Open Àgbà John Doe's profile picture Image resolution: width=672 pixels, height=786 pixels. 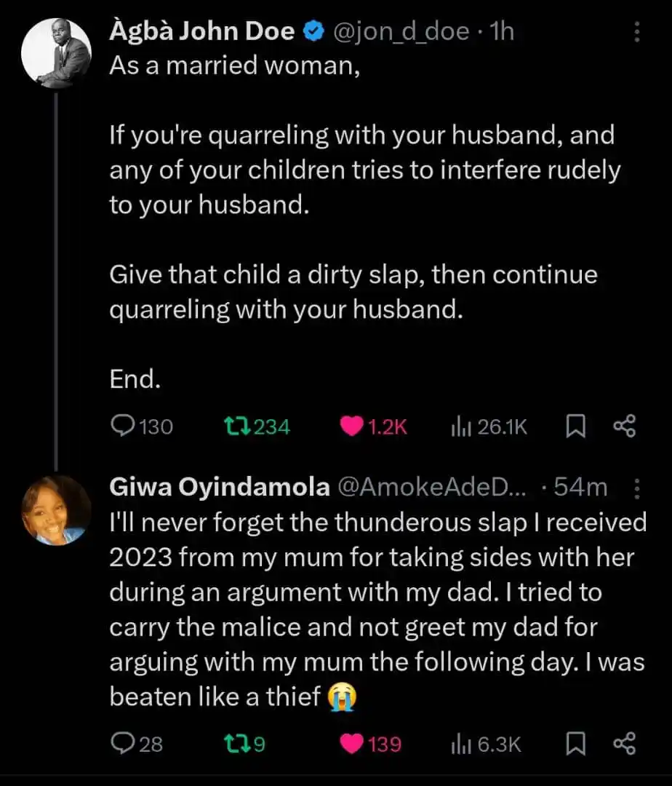[x=54, y=52]
